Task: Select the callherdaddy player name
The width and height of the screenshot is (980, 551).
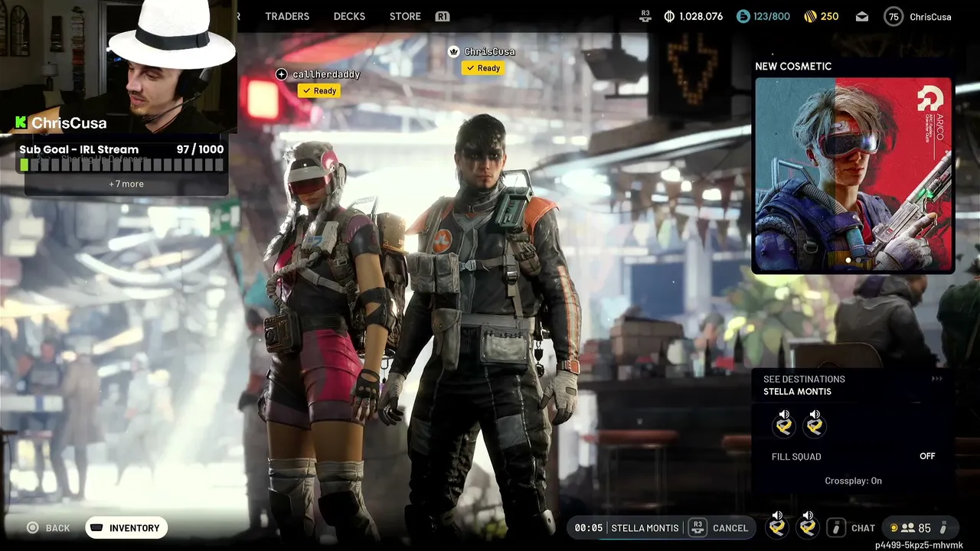Action: pos(326,74)
